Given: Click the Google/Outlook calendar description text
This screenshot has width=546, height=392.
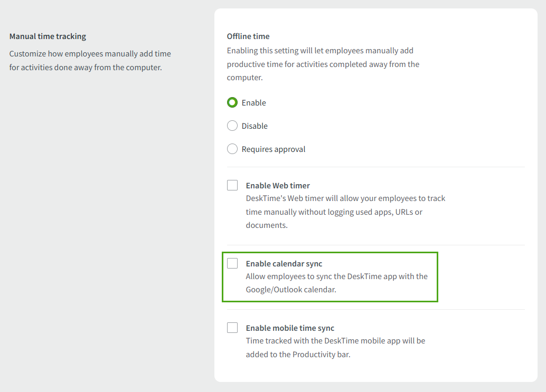Looking at the screenshot, I should click(336, 282).
